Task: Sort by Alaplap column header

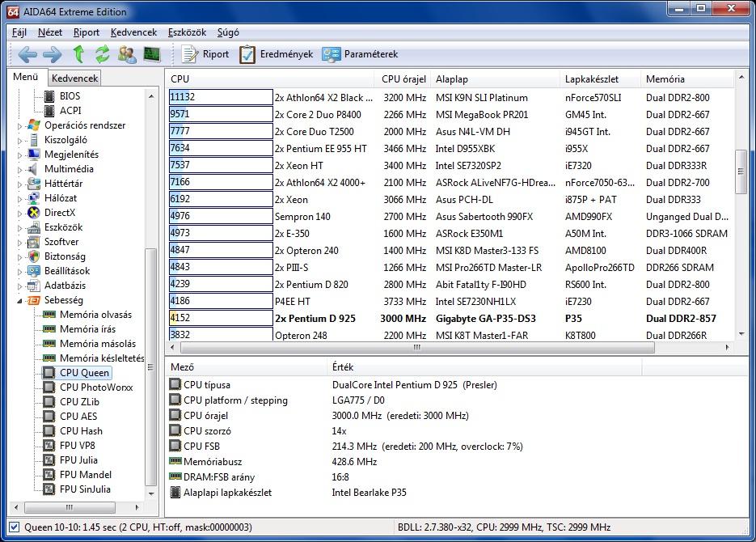Action: 496,79
